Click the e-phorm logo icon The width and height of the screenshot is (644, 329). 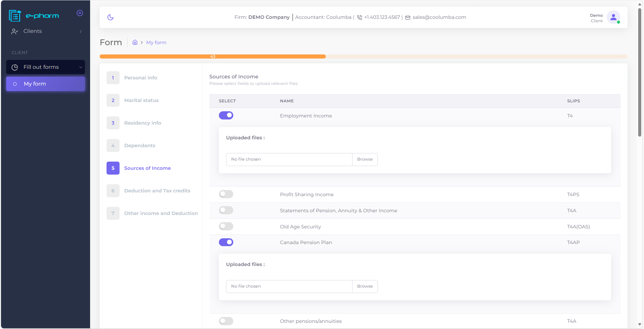[15, 16]
